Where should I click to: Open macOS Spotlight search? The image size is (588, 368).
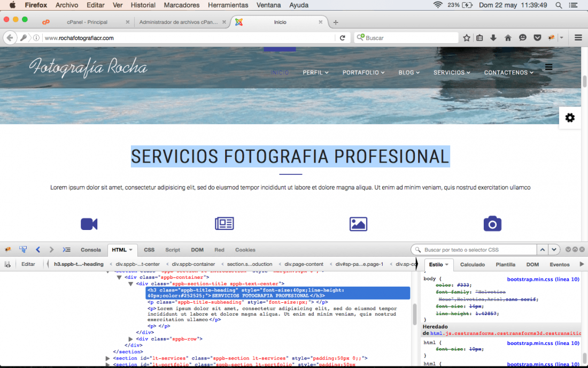559,5
